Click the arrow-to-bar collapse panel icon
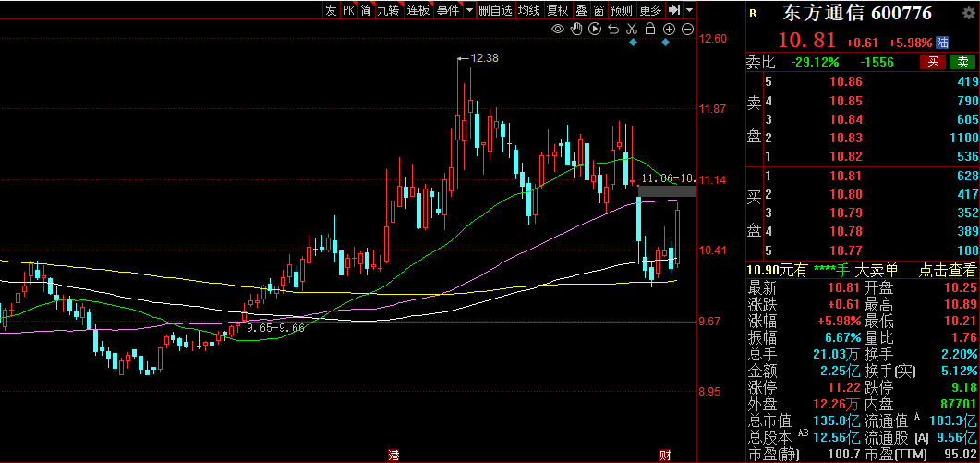The height and width of the screenshot is (463, 980). [x=673, y=10]
